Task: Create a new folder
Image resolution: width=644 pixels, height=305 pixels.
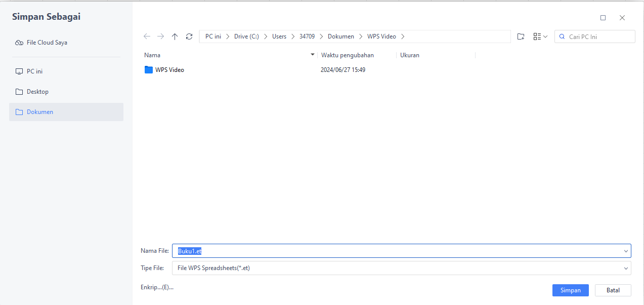Action: pyautogui.click(x=521, y=36)
